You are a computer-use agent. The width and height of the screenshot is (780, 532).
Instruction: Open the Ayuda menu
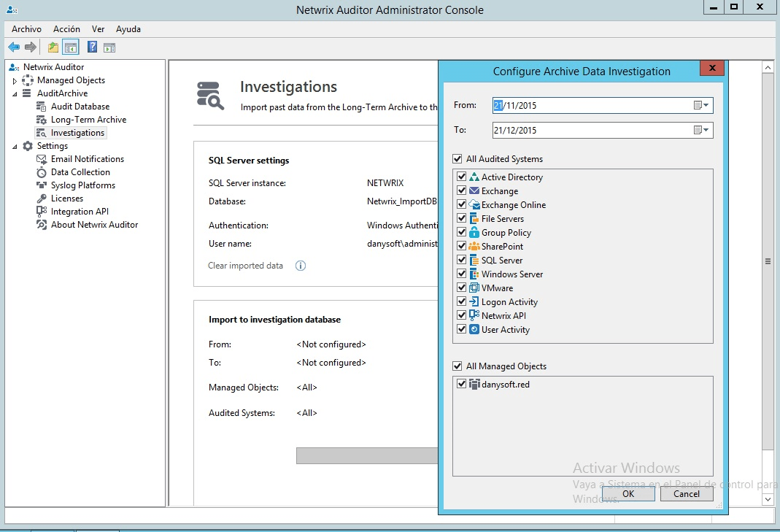tap(128, 29)
